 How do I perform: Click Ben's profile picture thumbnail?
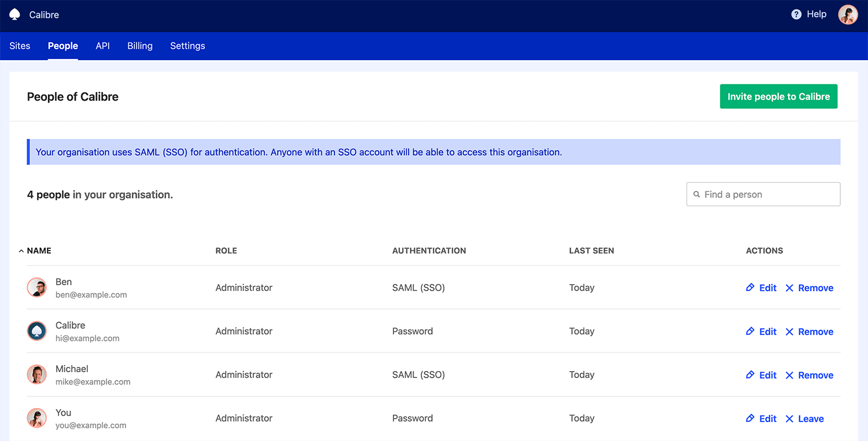(36, 288)
